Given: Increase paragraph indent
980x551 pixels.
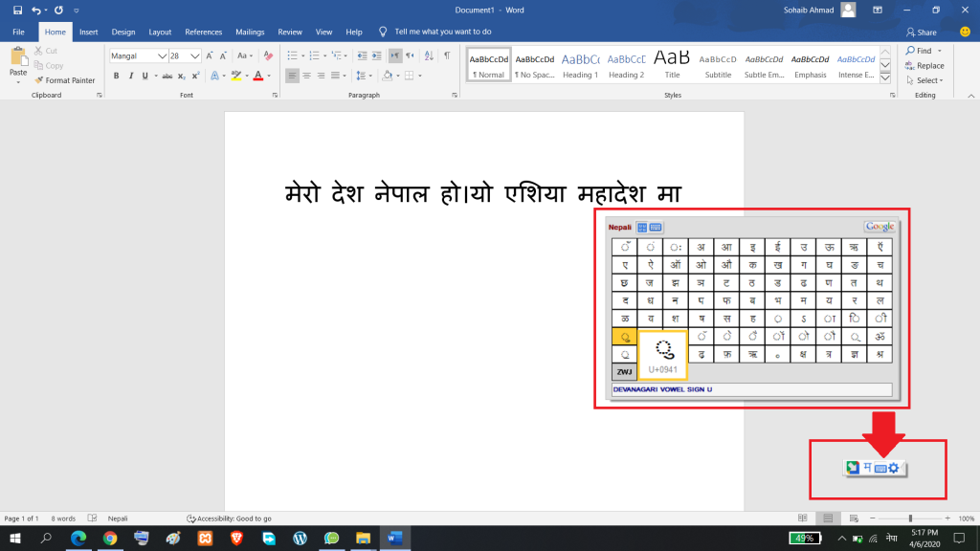Looking at the screenshot, I should (377, 55).
